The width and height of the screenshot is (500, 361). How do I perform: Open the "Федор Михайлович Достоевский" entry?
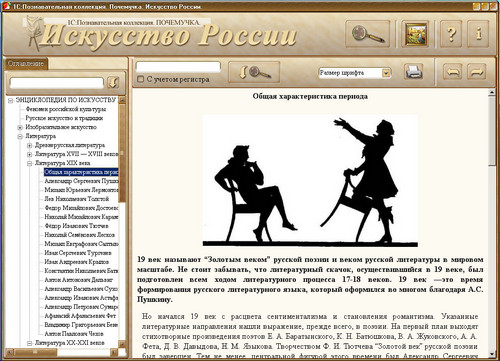point(82,208)
